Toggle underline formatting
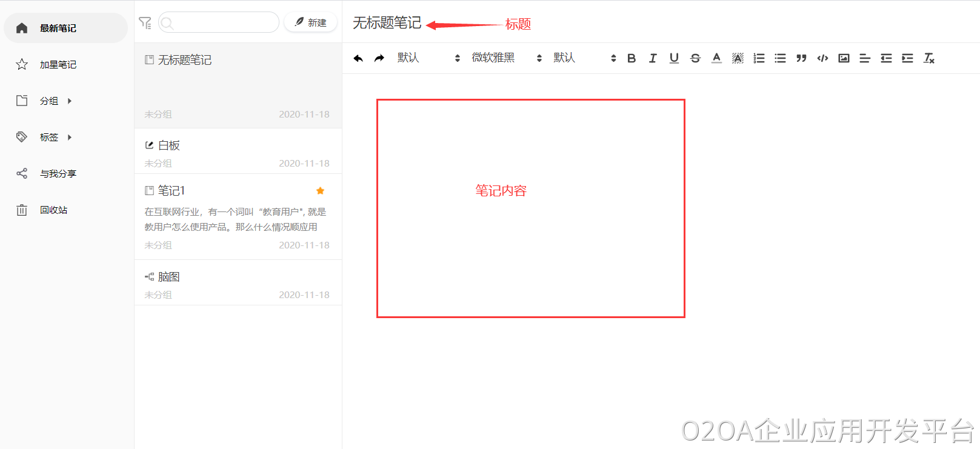980x449 pixels. pos(674,58)
